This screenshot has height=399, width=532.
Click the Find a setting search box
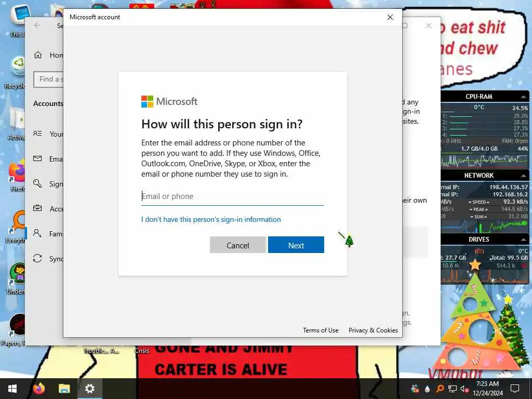tap(48, 79)
